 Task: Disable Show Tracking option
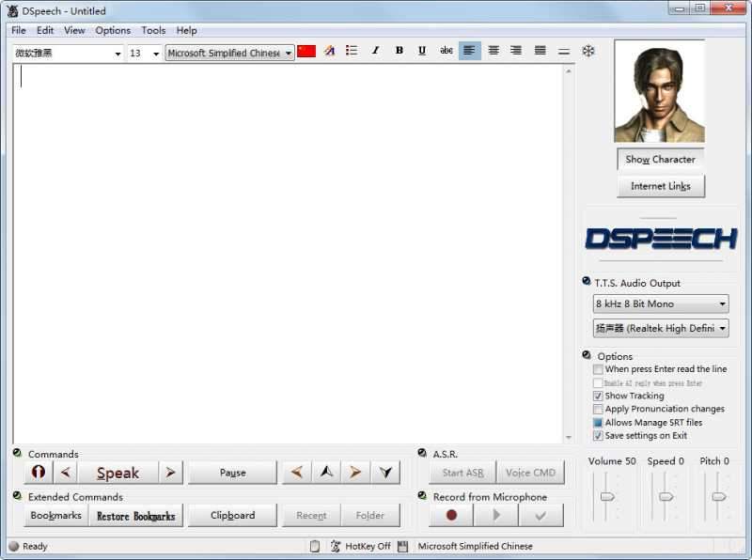coord(599,396)
